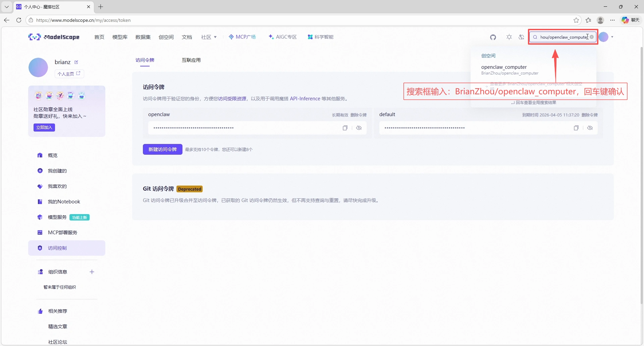Add a new organization with plus icon
644x346 pixels.
coord(92,272)
